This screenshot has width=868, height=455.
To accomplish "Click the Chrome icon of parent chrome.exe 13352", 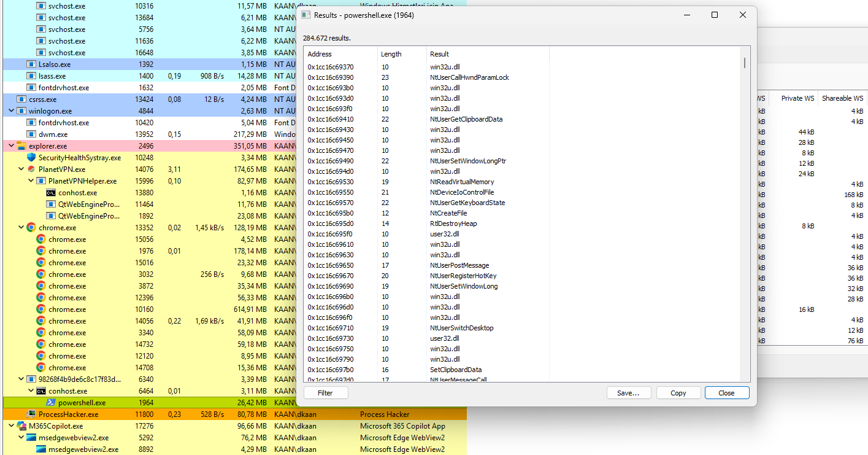I will [31, 228].
